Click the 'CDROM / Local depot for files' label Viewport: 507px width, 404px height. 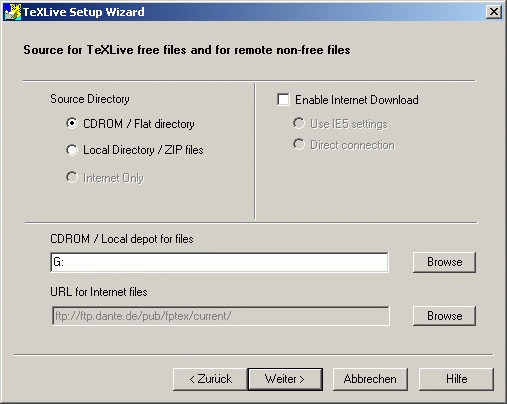122,239
